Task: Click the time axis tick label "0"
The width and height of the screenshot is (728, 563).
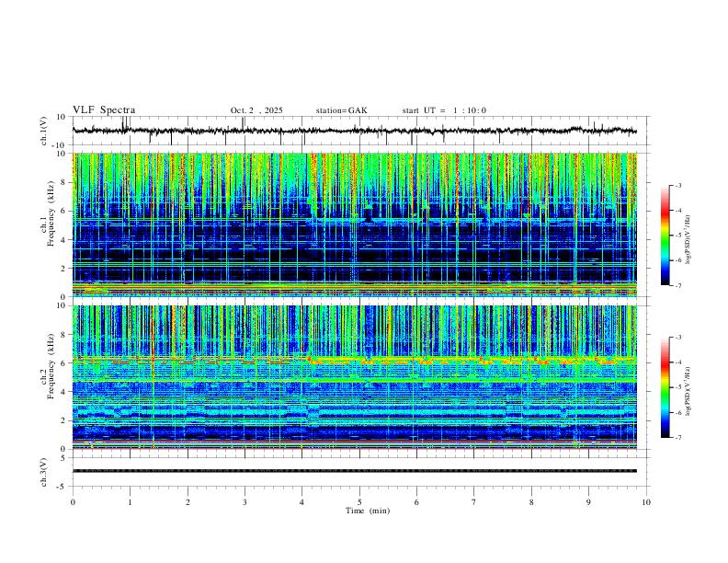Action: pos(73,502)
